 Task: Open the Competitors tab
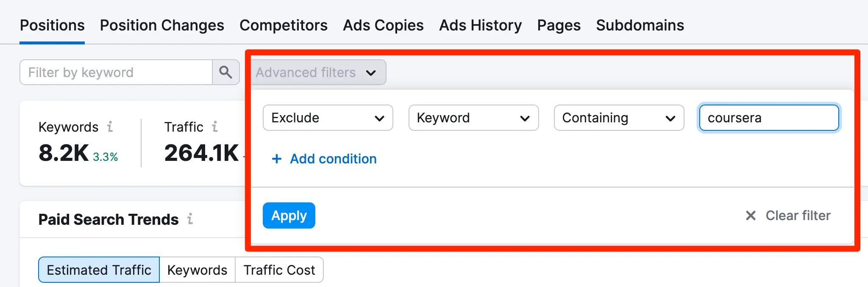click(x=284, y=25)
